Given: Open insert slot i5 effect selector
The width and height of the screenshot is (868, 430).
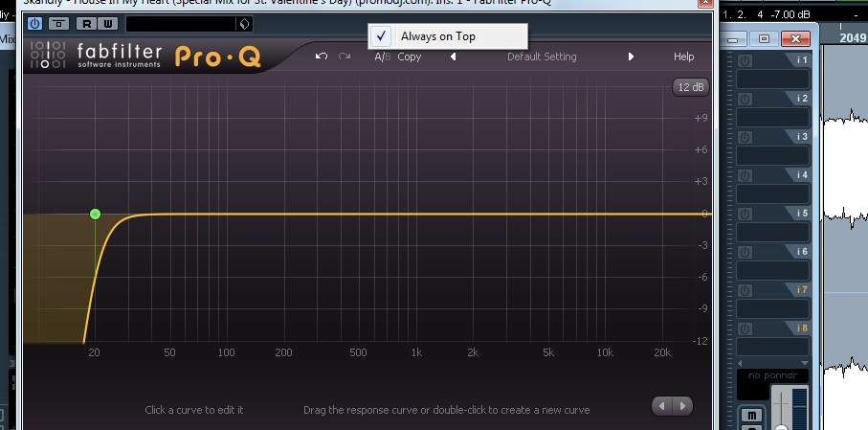Looking at the screenshot, I should point(773,232).
